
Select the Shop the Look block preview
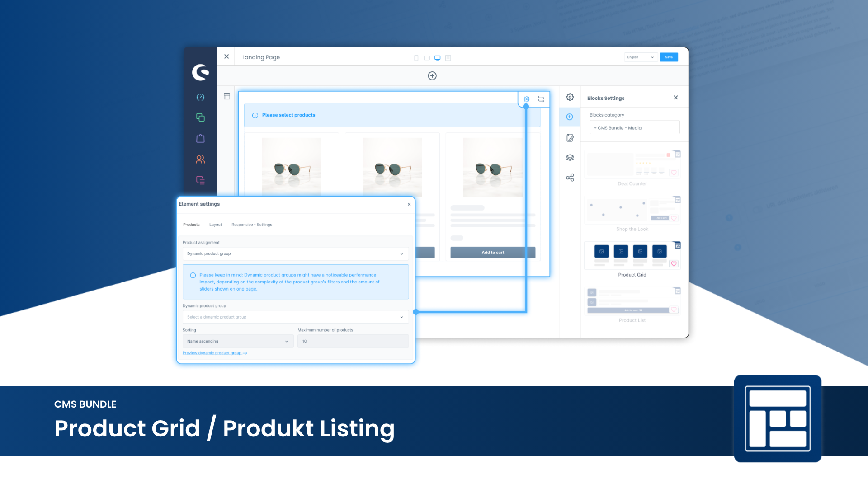632,210
